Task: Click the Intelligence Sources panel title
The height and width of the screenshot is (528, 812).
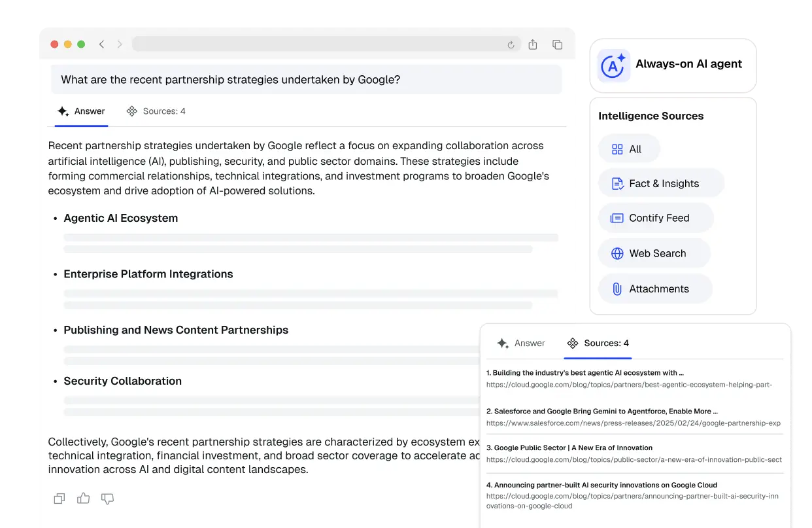Action: [651, 116]
